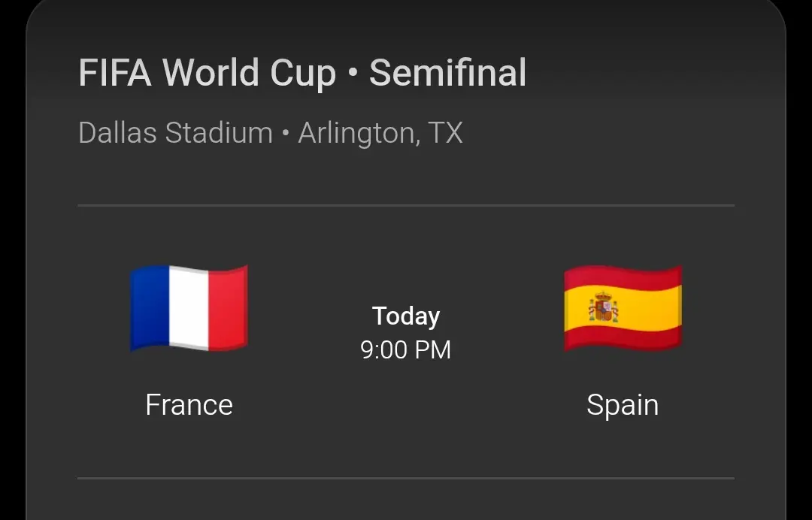The height and width of the screenshot is (520, 812).
Task: Open the FIFA World Cup title text
Action: click(x=208, y=73)
